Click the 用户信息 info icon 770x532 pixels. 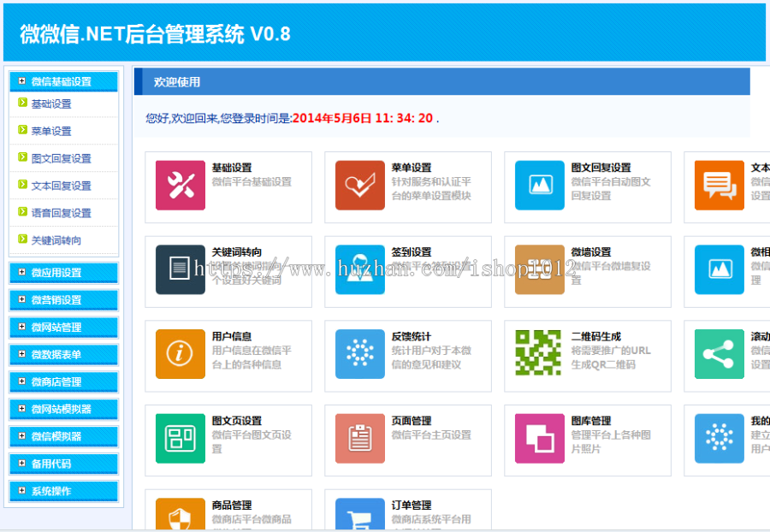(180, 353)
